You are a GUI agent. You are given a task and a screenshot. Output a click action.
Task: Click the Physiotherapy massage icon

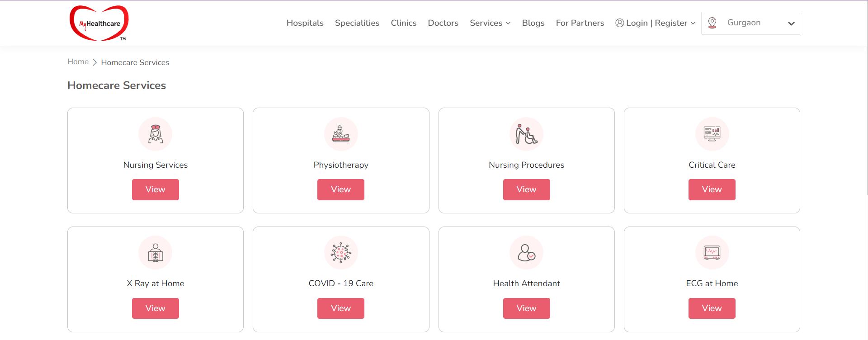coord(341,134)
